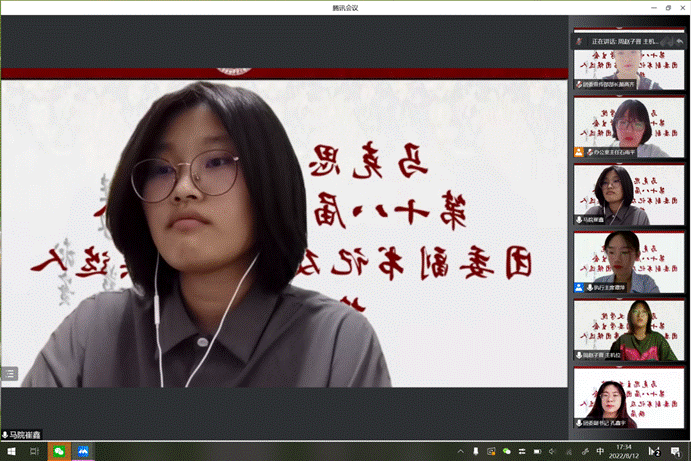Viewport: 691px width, 461px height.
Task: Open WeChat from the taskbar
Action: [59, 452]
